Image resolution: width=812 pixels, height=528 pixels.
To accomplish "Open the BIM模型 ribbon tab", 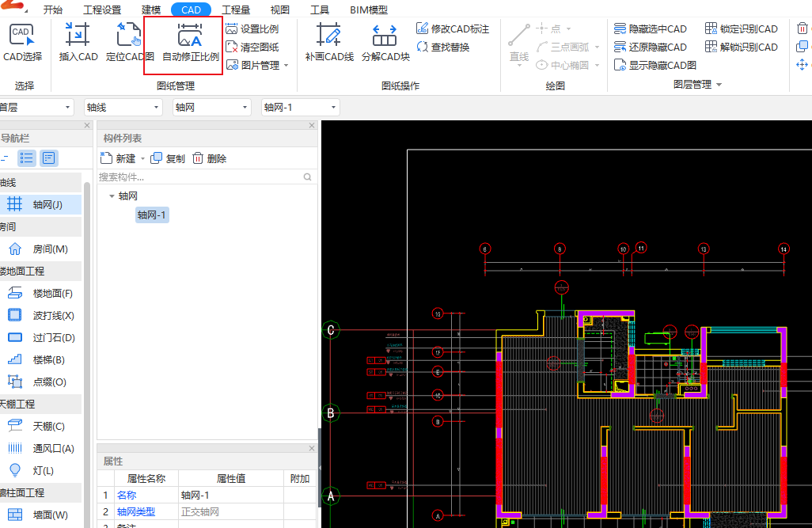I will 369,9.
